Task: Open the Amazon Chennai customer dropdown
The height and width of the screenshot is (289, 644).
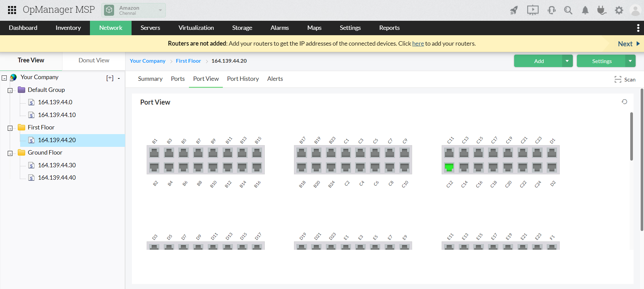Action: tap(134, 10)
